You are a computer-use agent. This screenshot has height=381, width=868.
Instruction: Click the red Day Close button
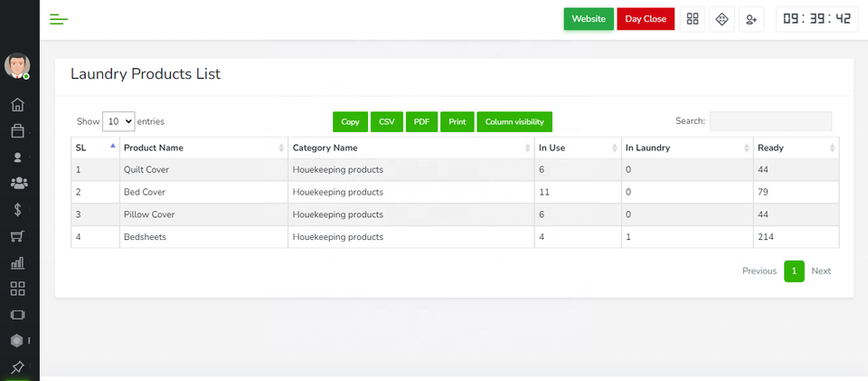646,19
